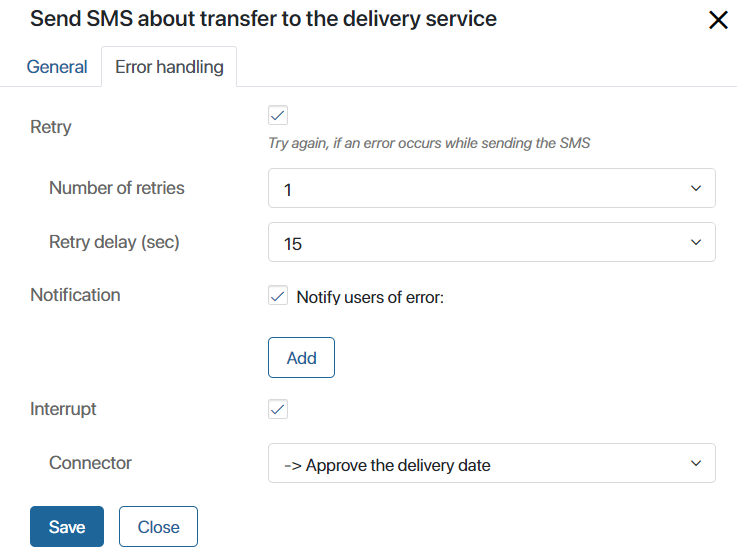Screen dimensions: 737x551
Task: Click the 'Notify users of error:' label text
Action: (x=370, y=297)
